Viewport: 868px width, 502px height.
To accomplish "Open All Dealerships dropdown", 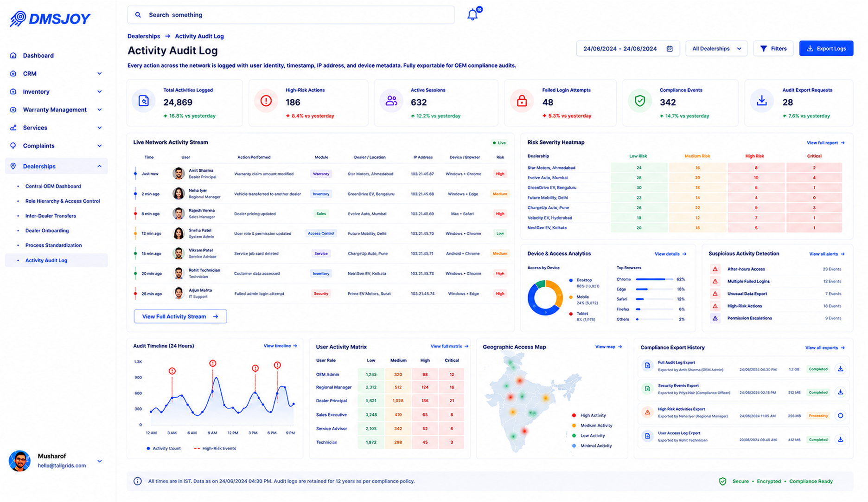I will pyautogui.click(x=716, y=49).
